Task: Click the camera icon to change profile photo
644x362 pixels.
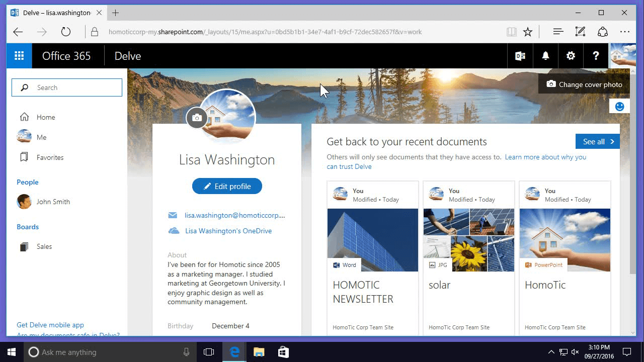Action: tap(197, 118)
